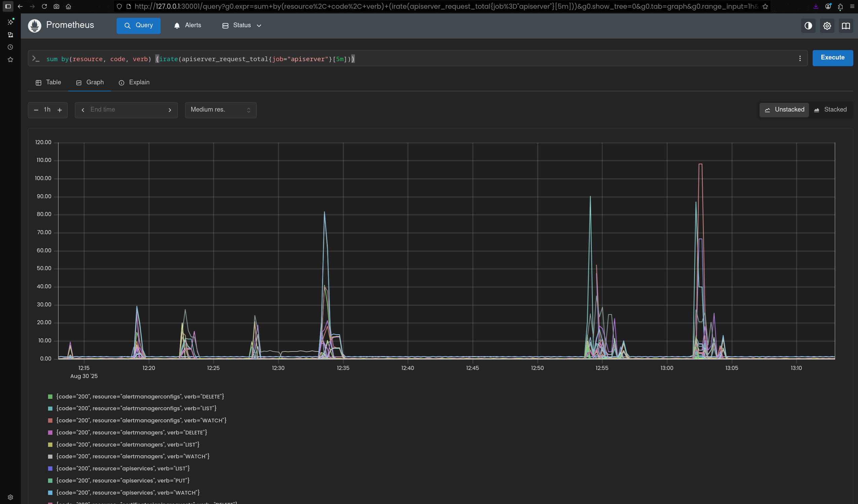
Task: Open the bookmarks star sidebar icon
Action: pos(10,59)
